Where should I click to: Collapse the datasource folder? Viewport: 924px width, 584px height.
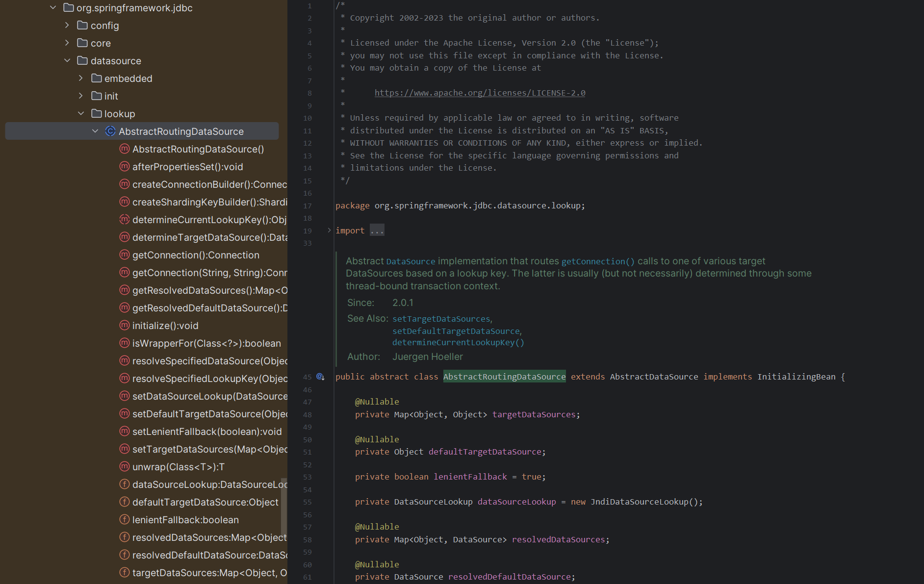coord(67,60)
